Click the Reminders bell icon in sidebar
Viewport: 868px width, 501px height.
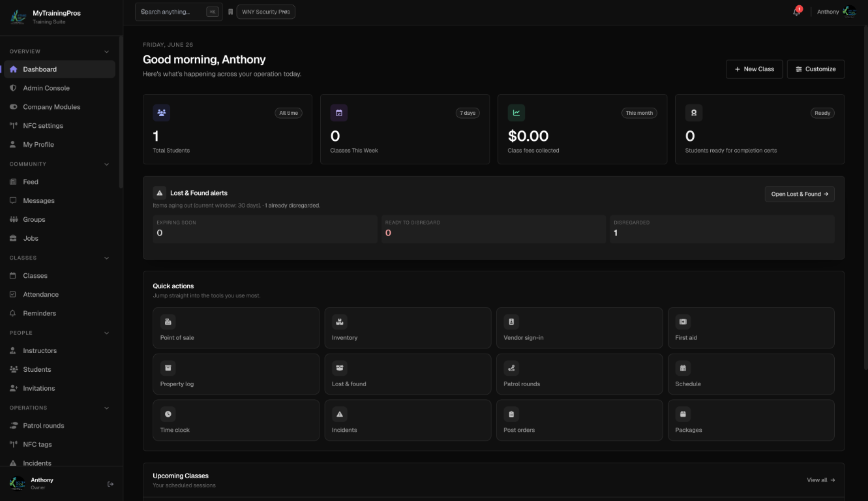[13, 314]
